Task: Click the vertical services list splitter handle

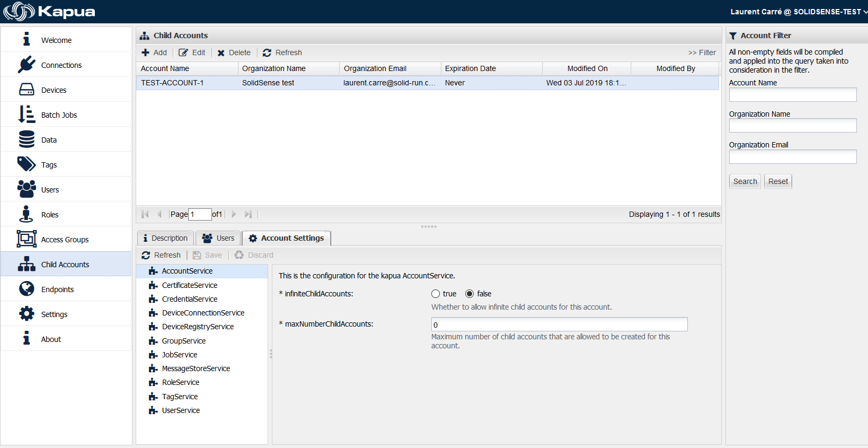Action: (x=271, y=354)
